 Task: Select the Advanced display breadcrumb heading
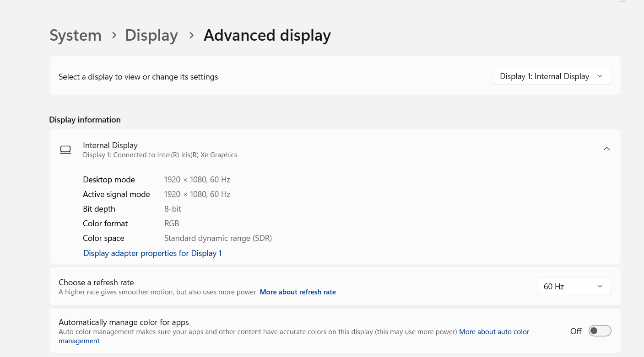[x=267, y=35]
